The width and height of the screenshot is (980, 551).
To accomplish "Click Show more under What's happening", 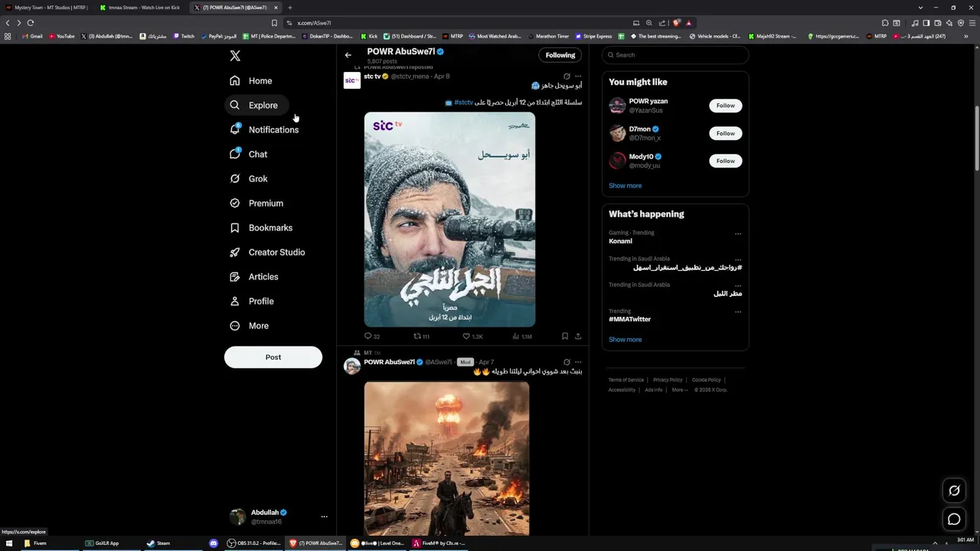I will [x=626, y=340].
